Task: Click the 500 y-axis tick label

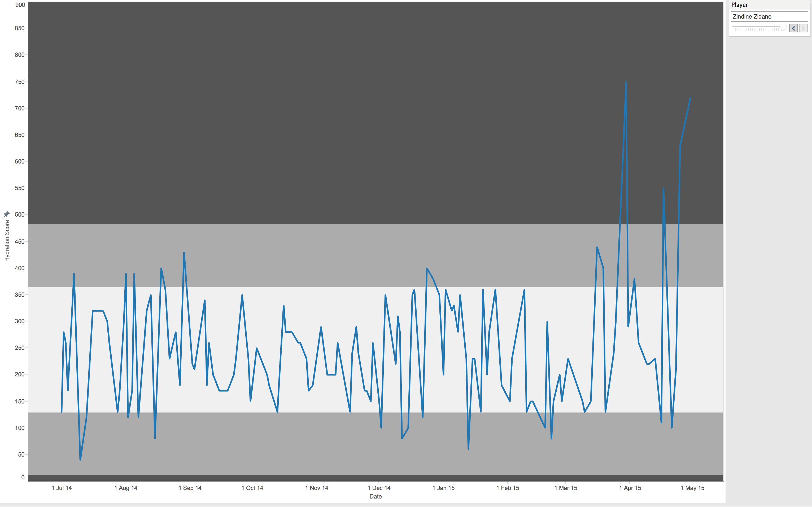Action: click(20, 214)
